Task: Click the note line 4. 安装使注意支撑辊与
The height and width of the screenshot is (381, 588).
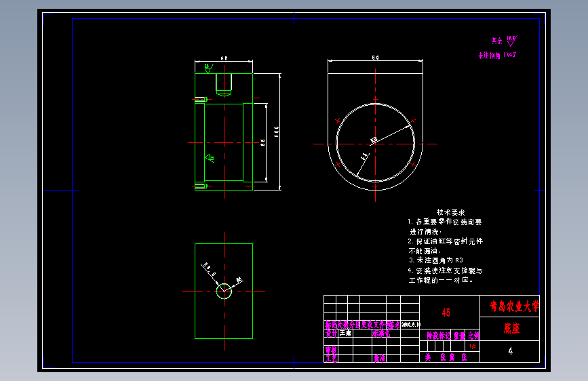Action: click(x=445, y=270)
